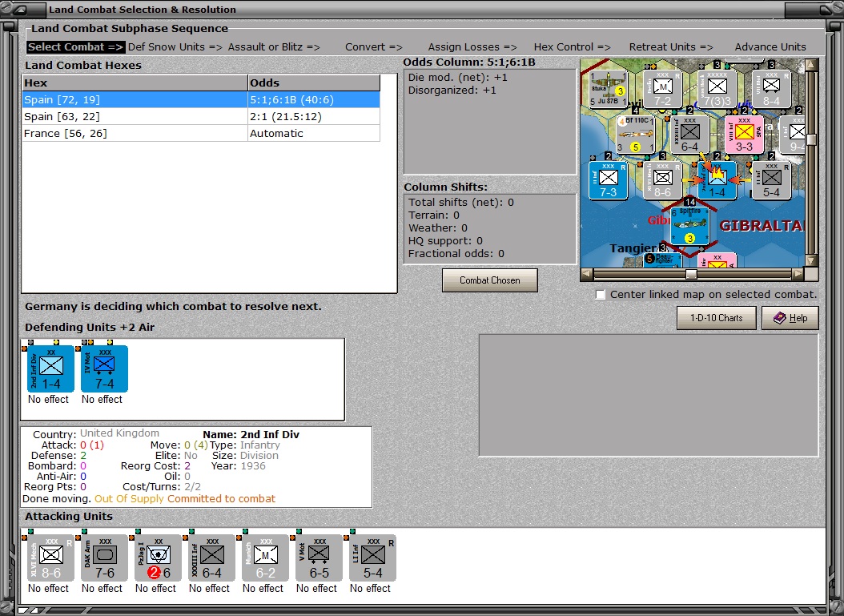Click the Convert => subphase step
The image size is (844, 616).
click(x=374, y=46)
